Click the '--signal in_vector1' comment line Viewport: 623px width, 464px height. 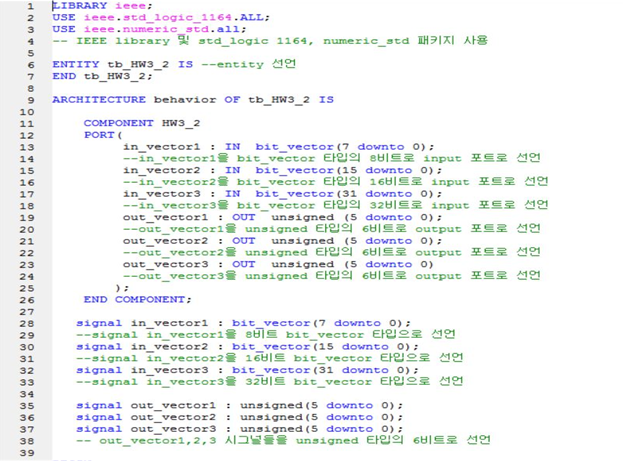266,334
